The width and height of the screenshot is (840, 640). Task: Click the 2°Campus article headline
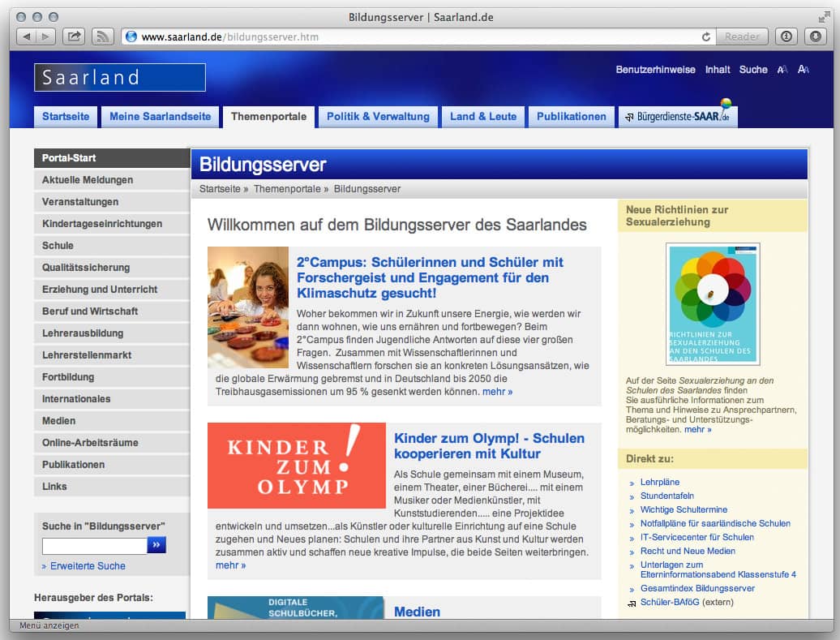tap(430, 277)
